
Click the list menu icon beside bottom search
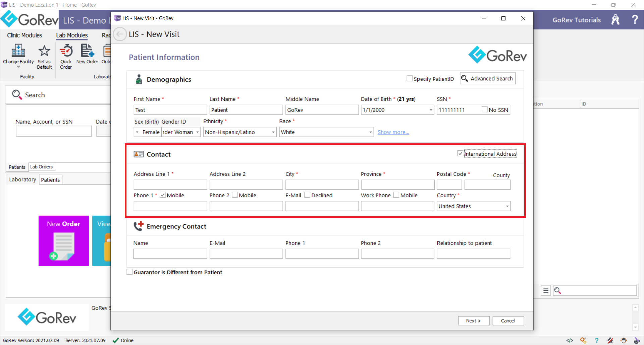pos(546,290)
